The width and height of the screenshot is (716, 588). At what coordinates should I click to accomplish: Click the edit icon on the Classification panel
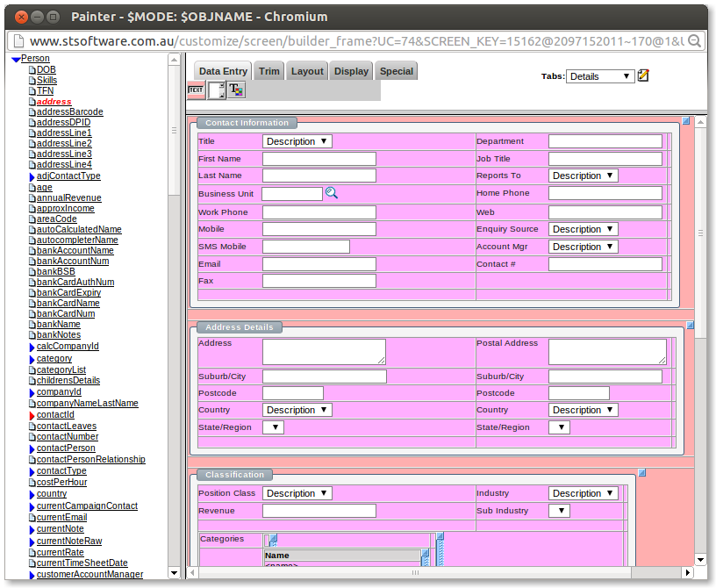pyautogui.click(x=642, y=471)
